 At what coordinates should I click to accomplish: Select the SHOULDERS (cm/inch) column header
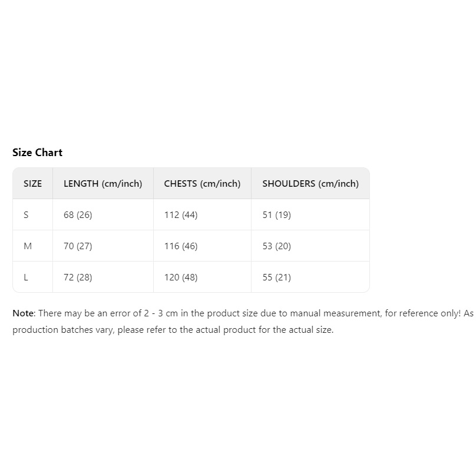tap(310, 184)
